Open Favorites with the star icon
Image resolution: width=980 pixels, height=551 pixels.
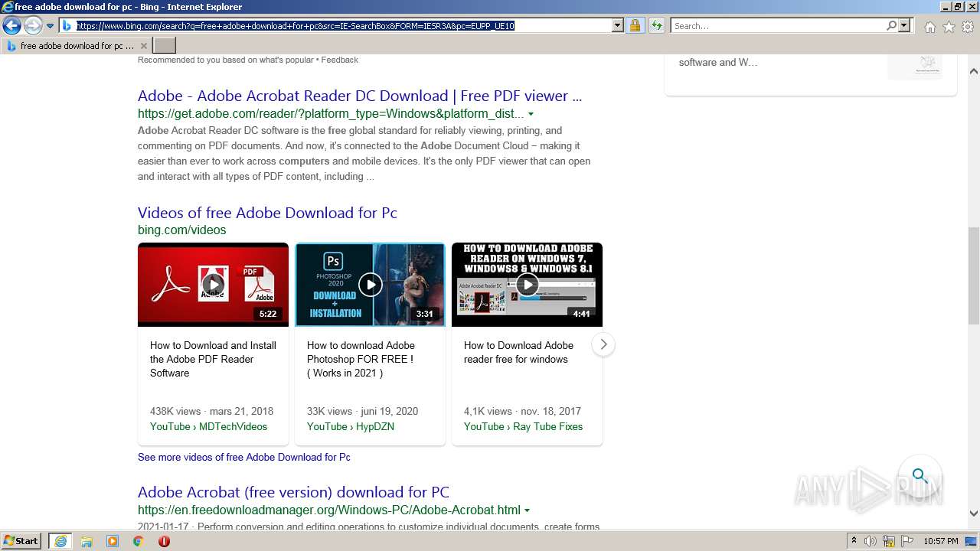coord(949,27)
